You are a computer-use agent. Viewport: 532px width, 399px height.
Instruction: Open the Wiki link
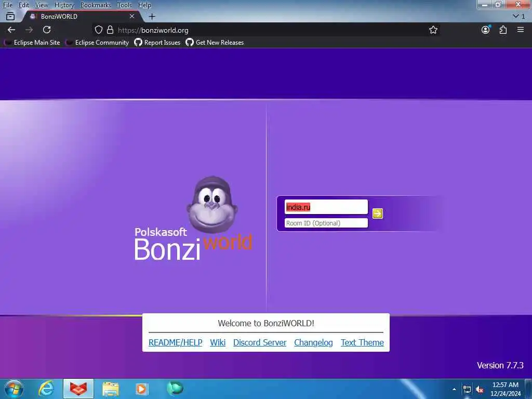tap(218, 342)
